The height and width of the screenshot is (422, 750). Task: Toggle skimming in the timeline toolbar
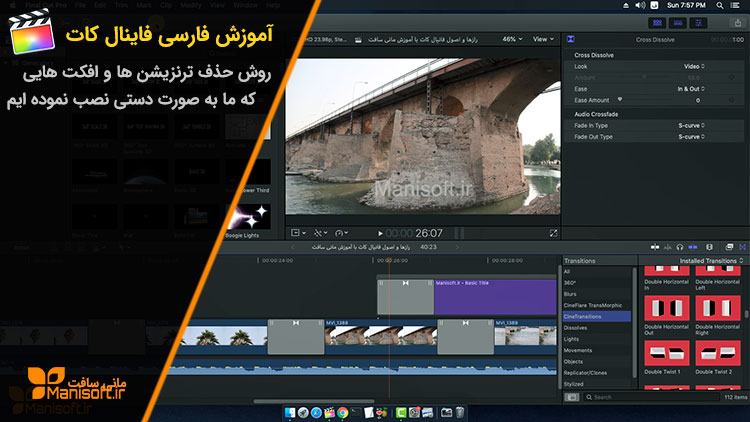[655, 247]
